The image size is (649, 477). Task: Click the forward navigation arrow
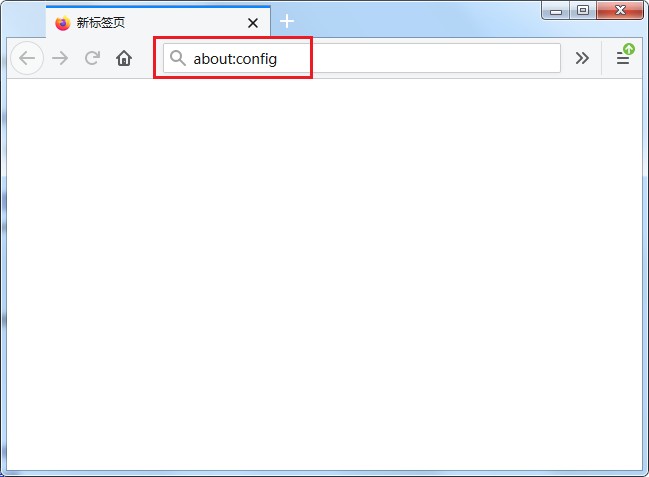point(60,58)
